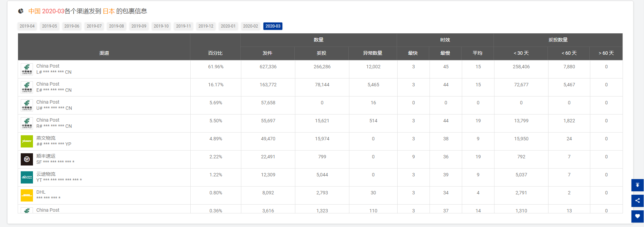The image size is (644, 227).
Task: Click the 云途物流 teal logo
Action: coord(27,177)
